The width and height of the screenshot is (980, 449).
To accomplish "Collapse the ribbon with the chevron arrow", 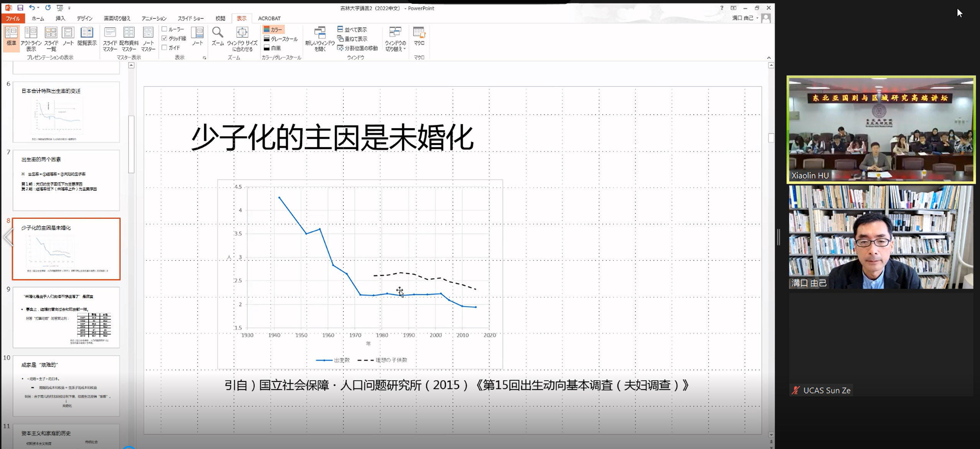I will pos(769,58).
